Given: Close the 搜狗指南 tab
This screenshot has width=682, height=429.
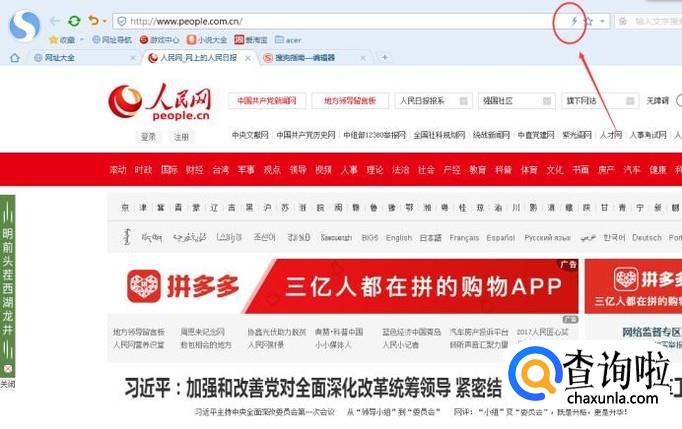Looking at the screenshot, I should tap(363, 58).
